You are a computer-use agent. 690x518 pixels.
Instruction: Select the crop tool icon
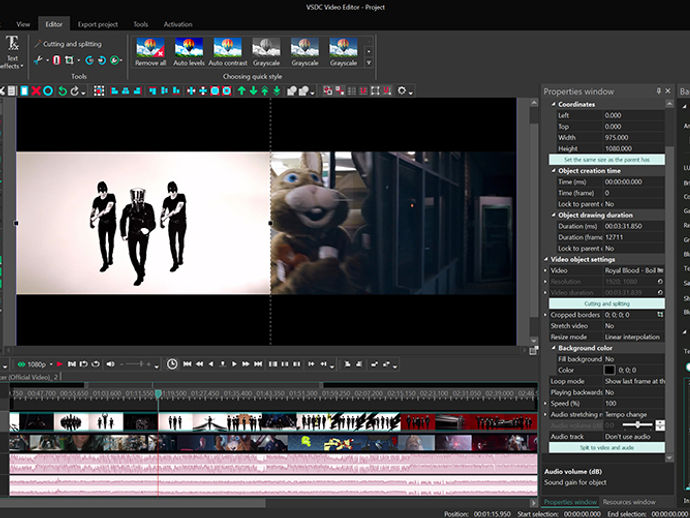coord(70,60)
